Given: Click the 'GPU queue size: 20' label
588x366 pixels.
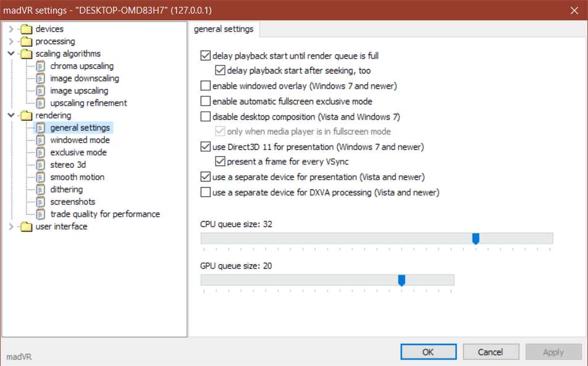Looking at the screenshot, I should [236, 266].
